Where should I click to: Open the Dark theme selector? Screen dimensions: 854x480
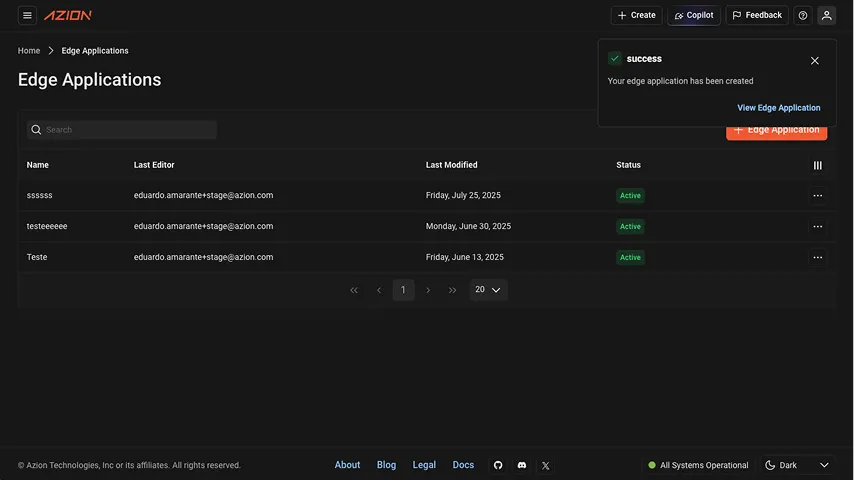(797, 465)
